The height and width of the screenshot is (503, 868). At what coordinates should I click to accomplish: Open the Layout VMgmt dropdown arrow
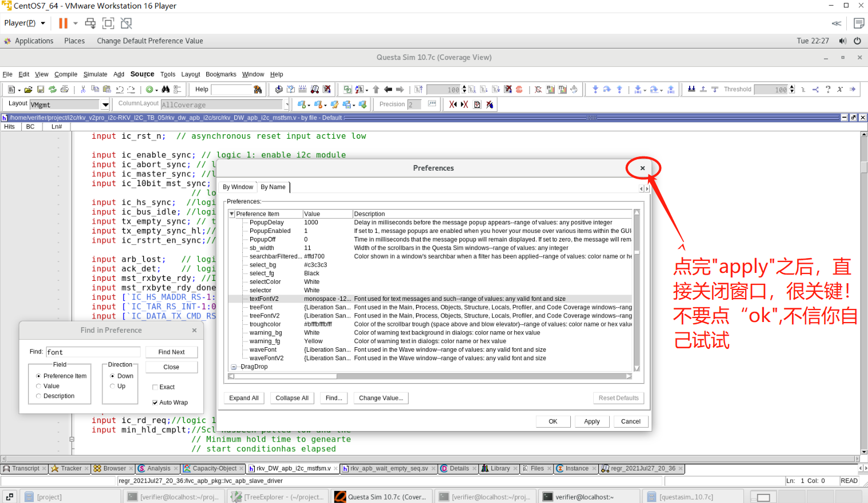pyautogui.click(x=106, y=104)
